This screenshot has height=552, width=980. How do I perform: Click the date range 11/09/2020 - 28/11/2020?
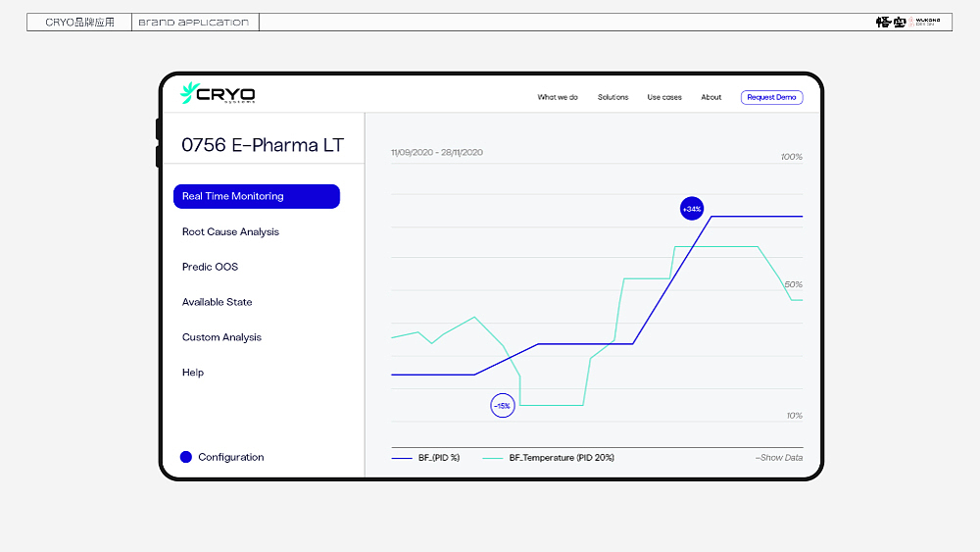point(437,153)
